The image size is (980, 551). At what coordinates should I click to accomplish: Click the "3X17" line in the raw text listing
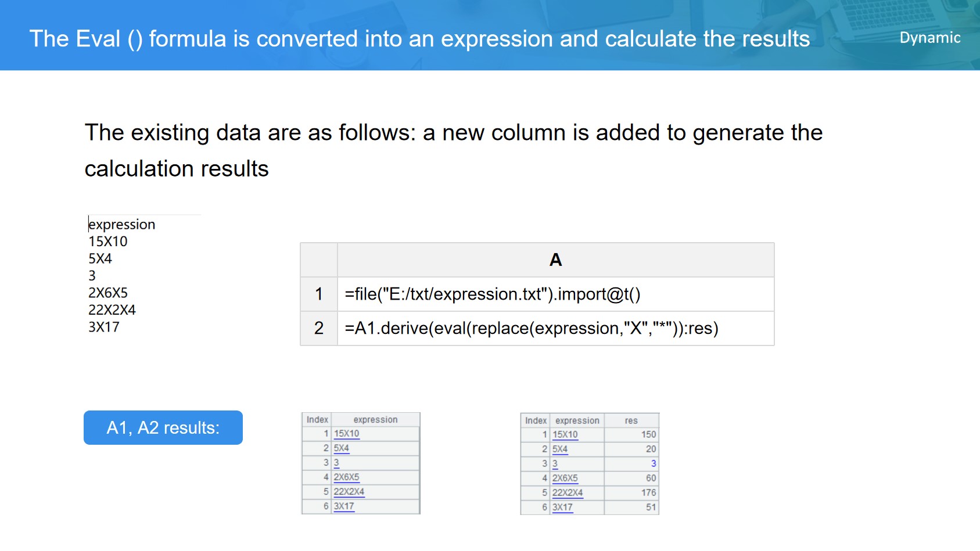(x=104, y=327)
